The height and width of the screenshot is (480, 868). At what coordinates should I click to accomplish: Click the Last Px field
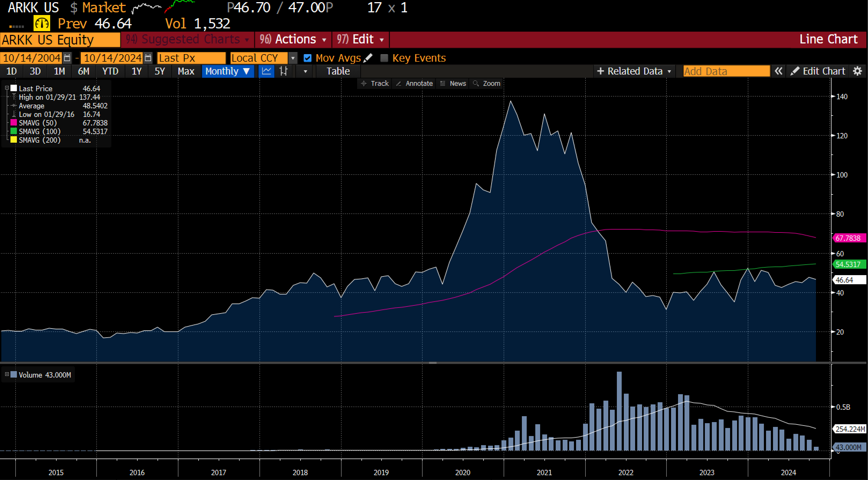191,58
